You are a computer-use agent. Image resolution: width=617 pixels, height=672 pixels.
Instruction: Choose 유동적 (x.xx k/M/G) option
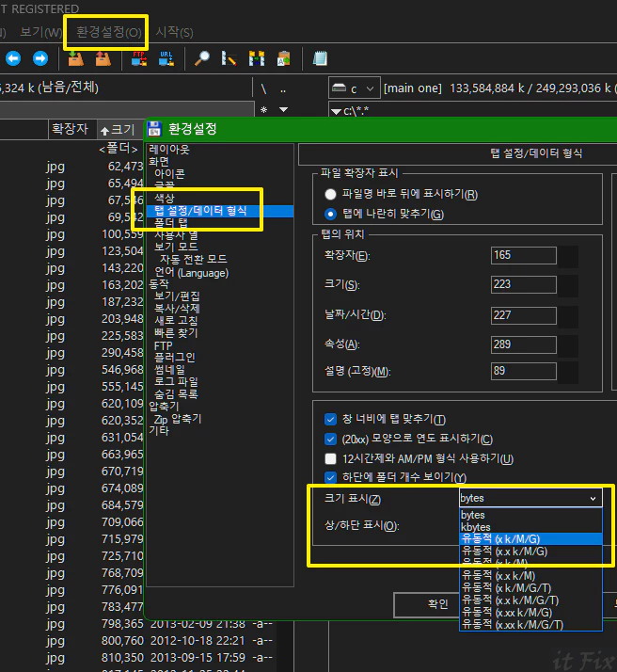pyautogui.click(x=530, y=612)
